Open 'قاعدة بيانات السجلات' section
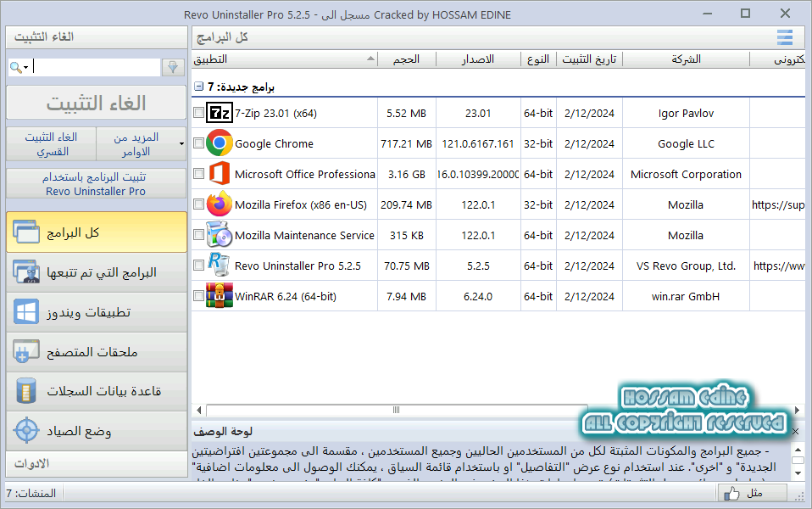812x509 pixels. click(x=97, y=391)
